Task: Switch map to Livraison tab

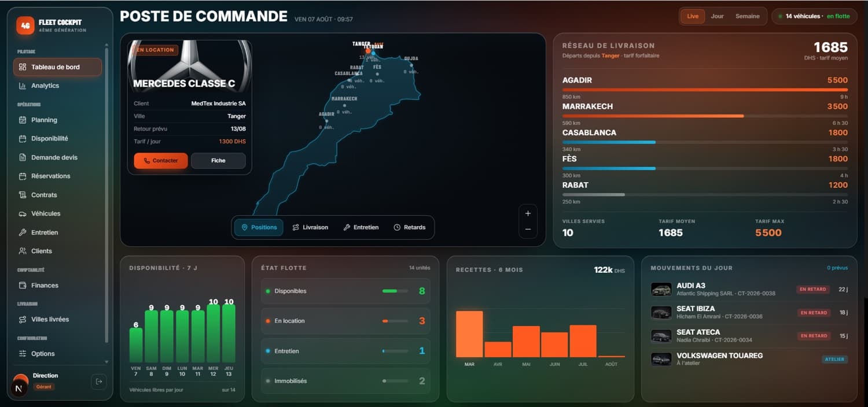Action: (x=310, y=227)
